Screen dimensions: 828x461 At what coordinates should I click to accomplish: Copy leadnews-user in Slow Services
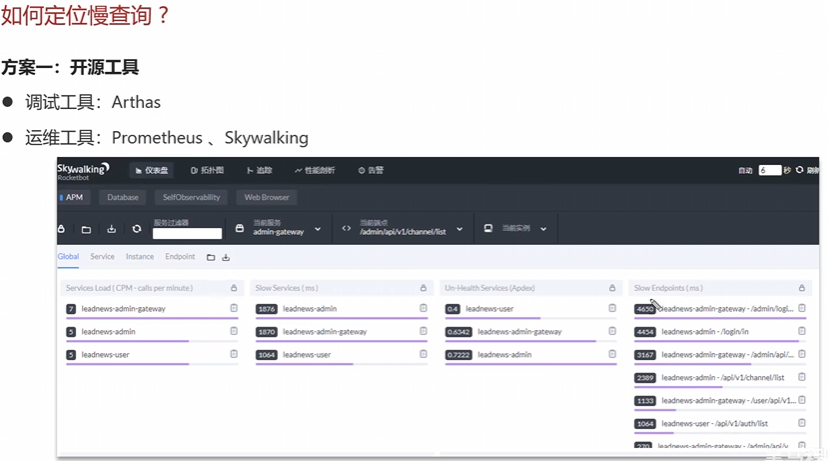[424, 354]
